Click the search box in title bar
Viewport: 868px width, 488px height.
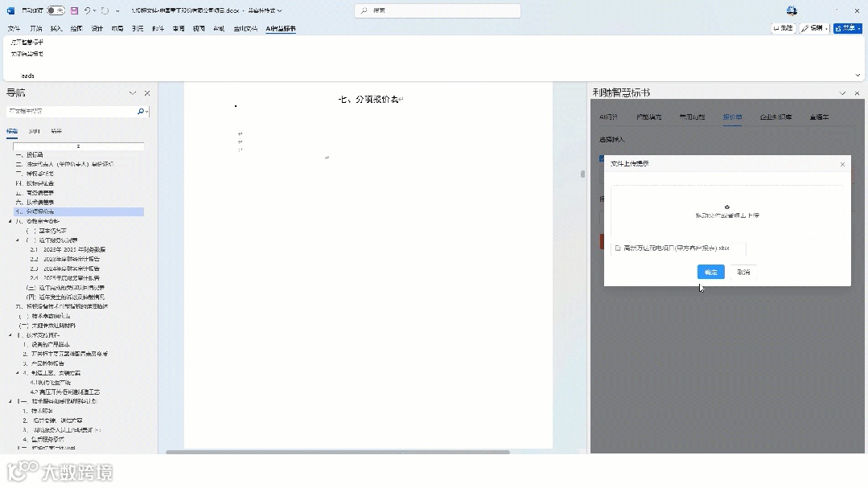click(x=438, y=10)
